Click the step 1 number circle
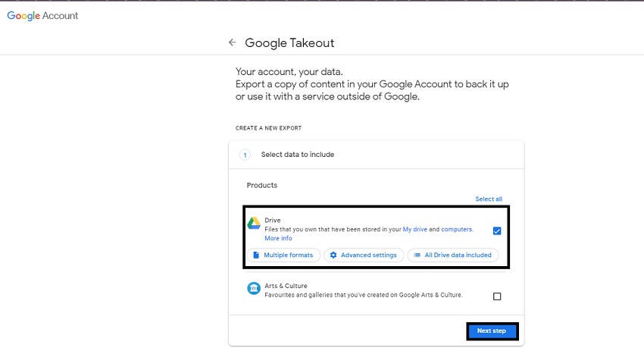This screenshot has height=348, width=644. click(x=245, y=155)
